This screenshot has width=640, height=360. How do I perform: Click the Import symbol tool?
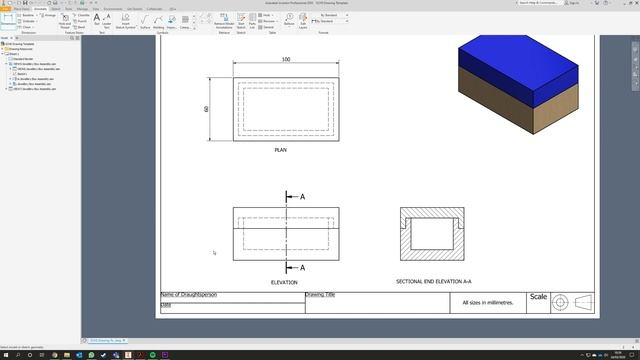[x=171, y=22]
